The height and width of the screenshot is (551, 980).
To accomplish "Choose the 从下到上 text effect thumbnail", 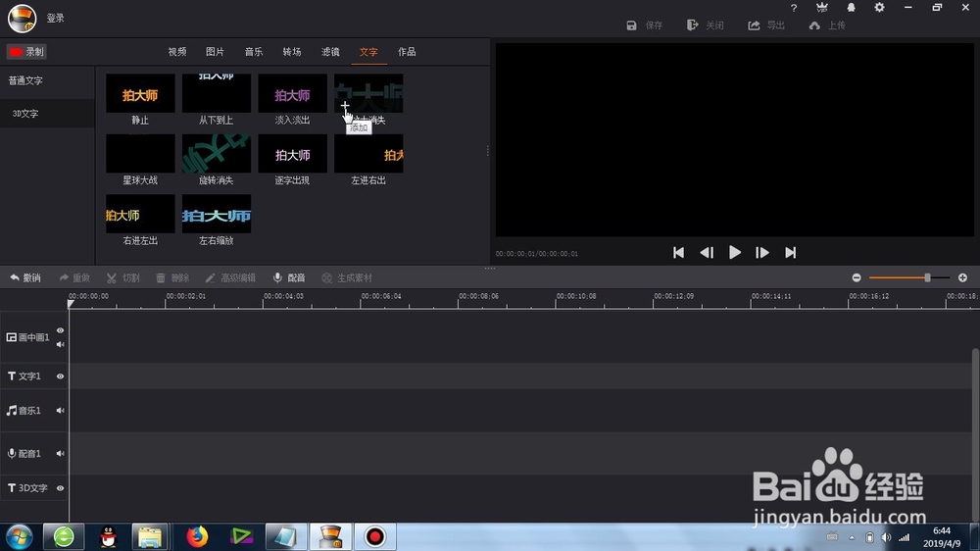I will pyautogui.click(x=217, y=93).
